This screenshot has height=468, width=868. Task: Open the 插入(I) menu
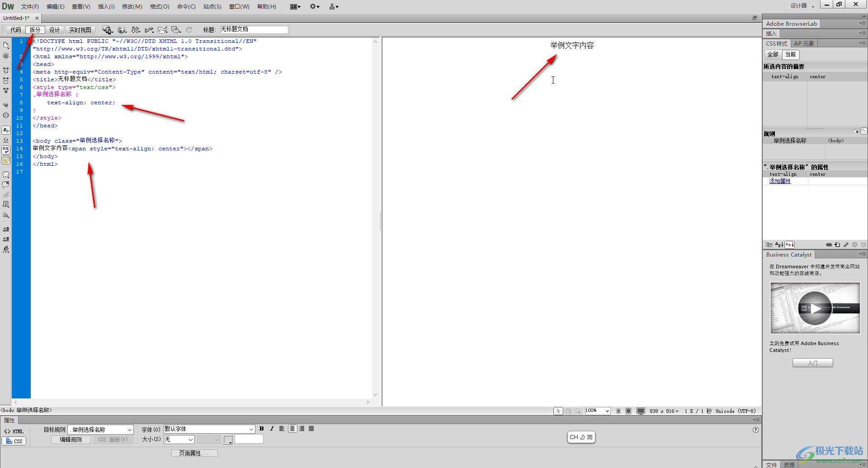pyautogui.click(x=106, y=6)
